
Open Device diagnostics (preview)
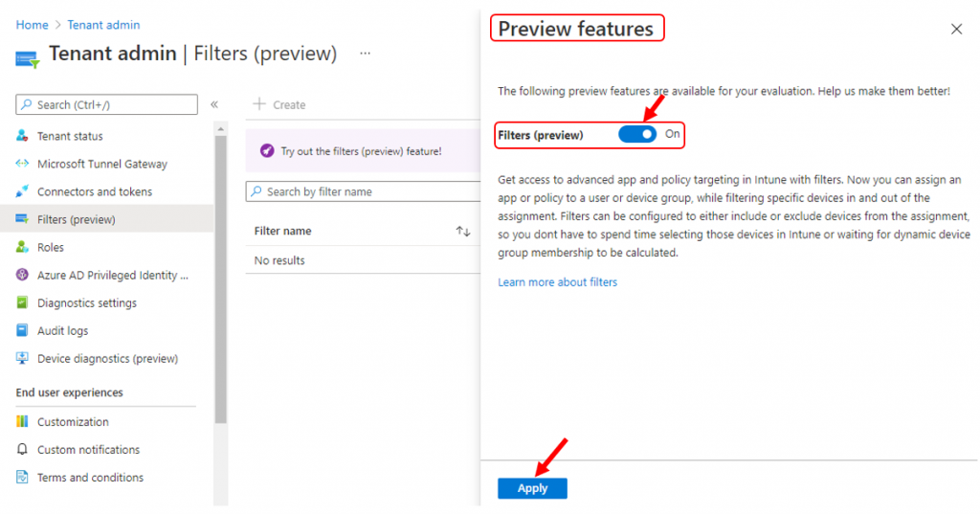106,358
